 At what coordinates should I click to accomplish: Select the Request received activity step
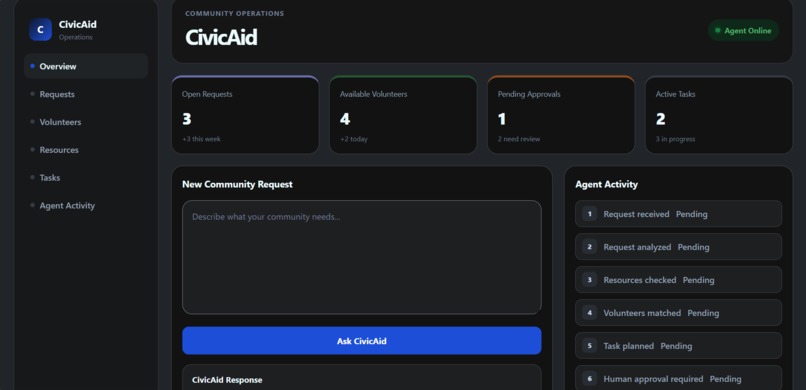(678, 214)
